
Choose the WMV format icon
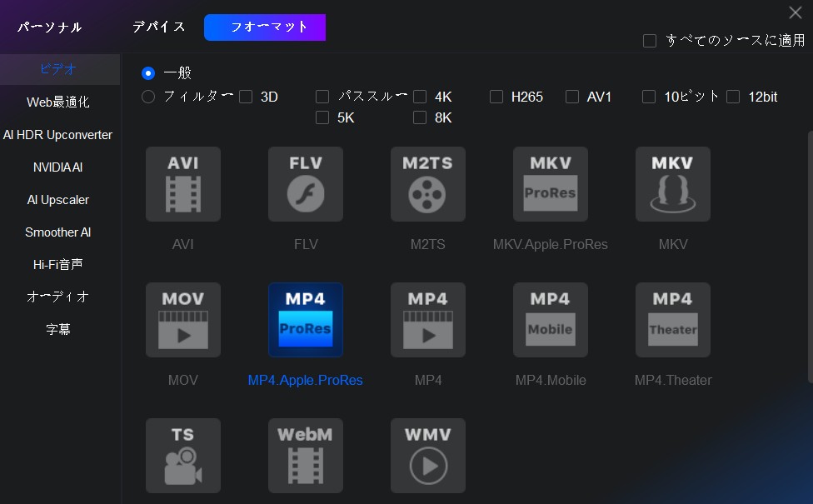428,456
